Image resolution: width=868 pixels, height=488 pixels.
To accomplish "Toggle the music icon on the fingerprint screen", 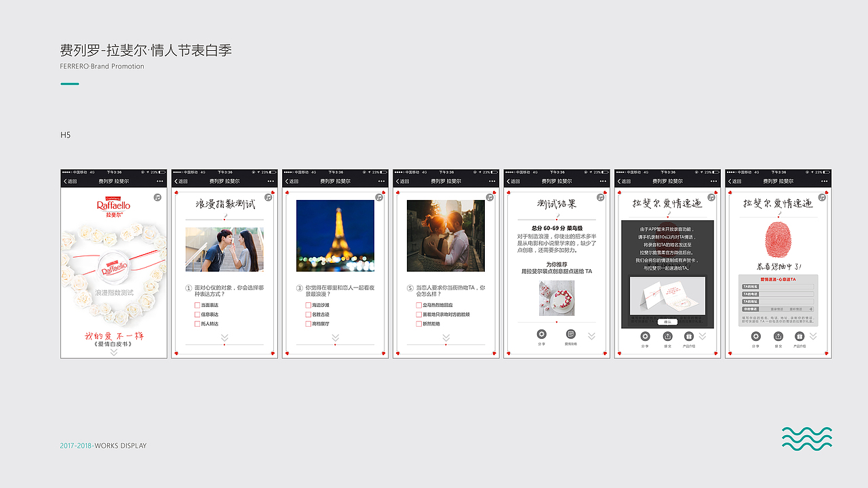I will click(x=822, y=197).
